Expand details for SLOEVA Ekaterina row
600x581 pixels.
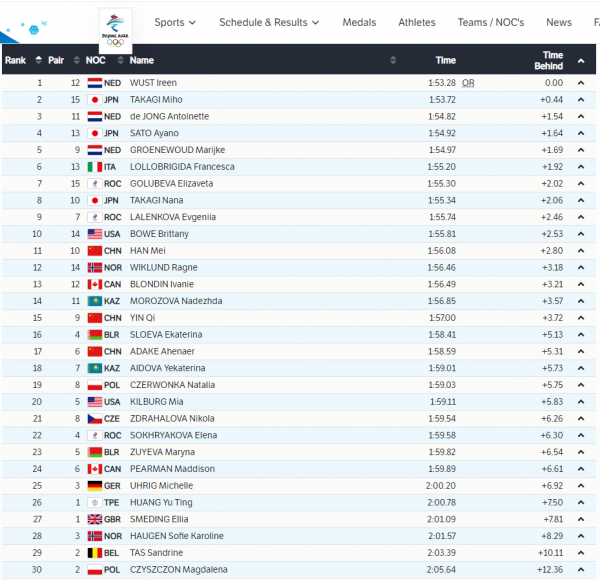(x=581, y=335)
